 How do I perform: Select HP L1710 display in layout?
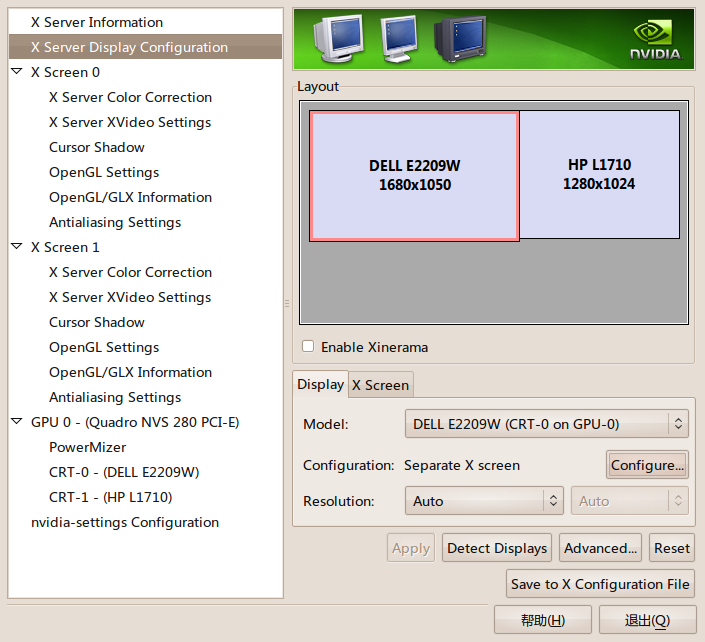(599, 174)
